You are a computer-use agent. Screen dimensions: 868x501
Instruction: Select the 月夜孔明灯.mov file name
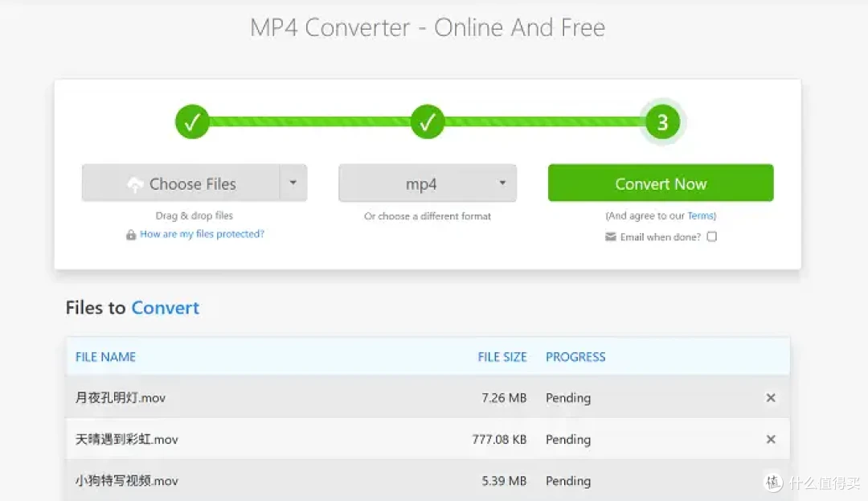(x=120, y=397)
